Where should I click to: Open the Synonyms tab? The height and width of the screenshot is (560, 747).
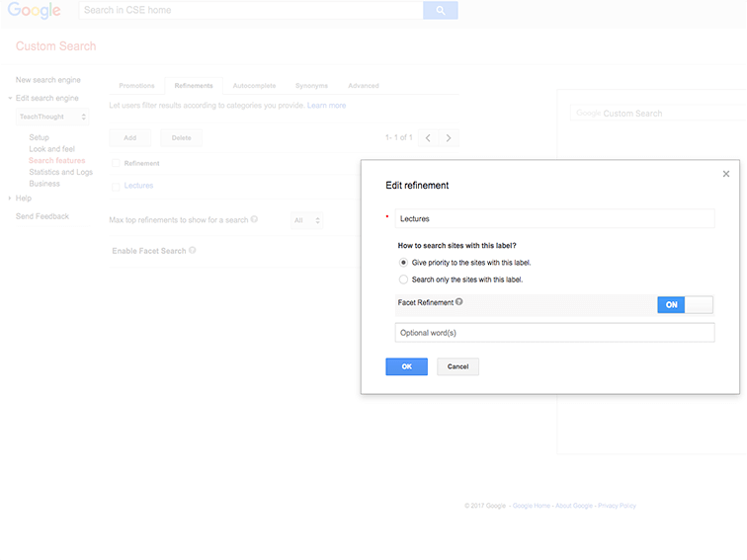point(311,86)
